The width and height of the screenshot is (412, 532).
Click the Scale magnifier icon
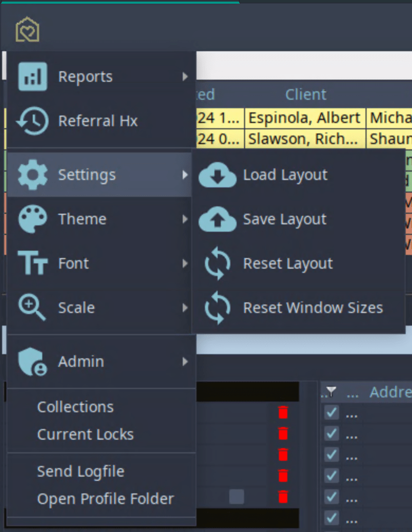point(32,307)
